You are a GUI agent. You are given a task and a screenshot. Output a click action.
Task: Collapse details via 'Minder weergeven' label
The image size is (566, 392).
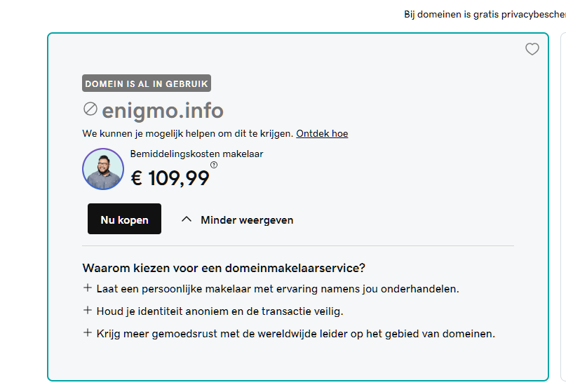tap(247, 219)
